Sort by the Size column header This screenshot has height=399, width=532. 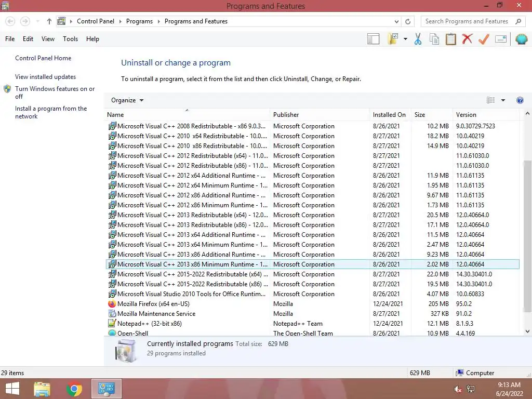(x=432, y=115)
